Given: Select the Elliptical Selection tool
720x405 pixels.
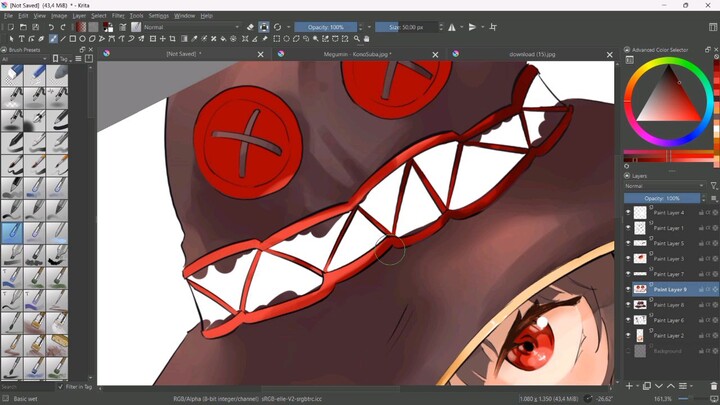Looking at the screenshot, I should tap(286, 39).
